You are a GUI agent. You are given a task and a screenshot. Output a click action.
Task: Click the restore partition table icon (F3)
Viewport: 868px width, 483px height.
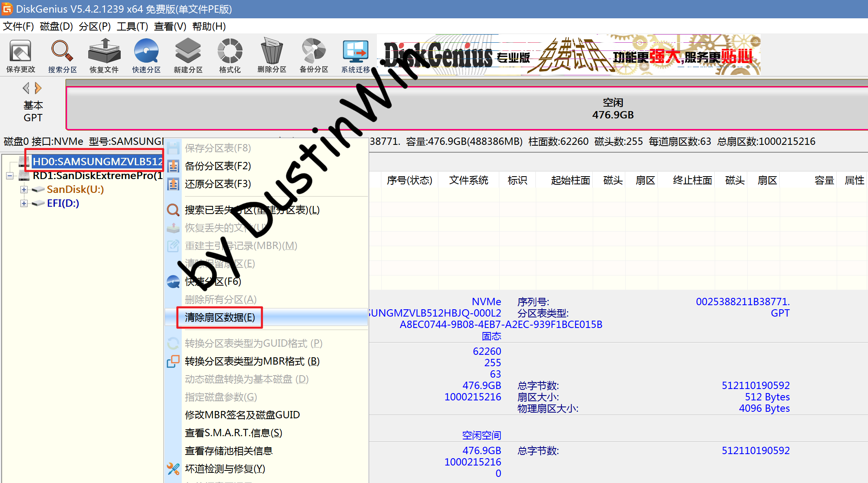click(173, 184)
